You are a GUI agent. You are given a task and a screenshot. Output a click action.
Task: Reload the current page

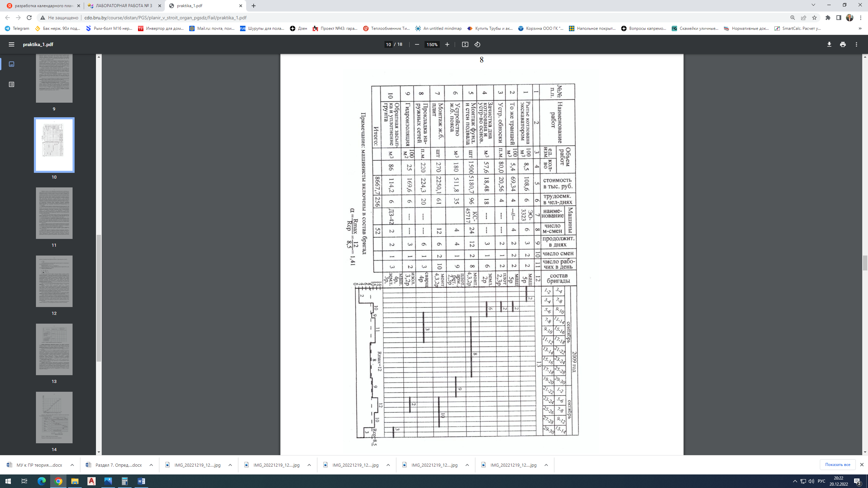tap(29, 18)
